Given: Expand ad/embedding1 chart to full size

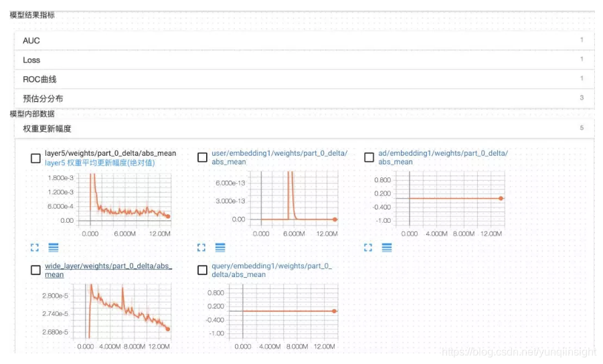Looking at the screenshot, I should (x=368, y=248).
